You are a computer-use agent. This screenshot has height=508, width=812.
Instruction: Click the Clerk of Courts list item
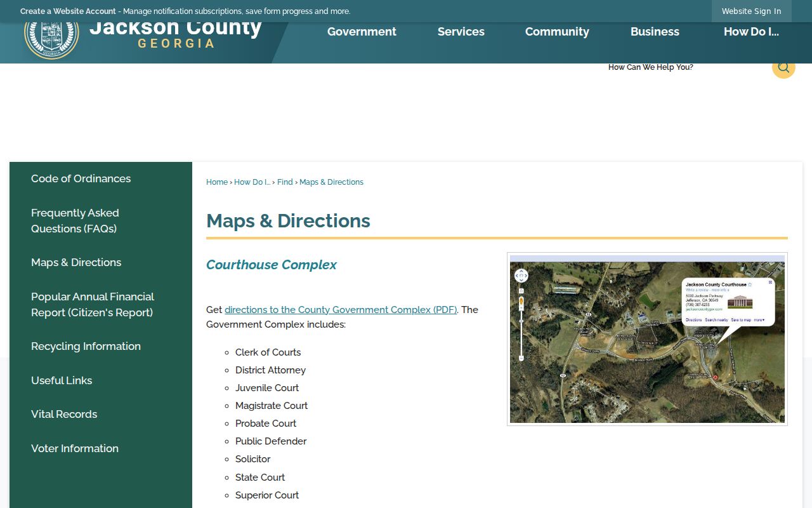pos(268,352)
